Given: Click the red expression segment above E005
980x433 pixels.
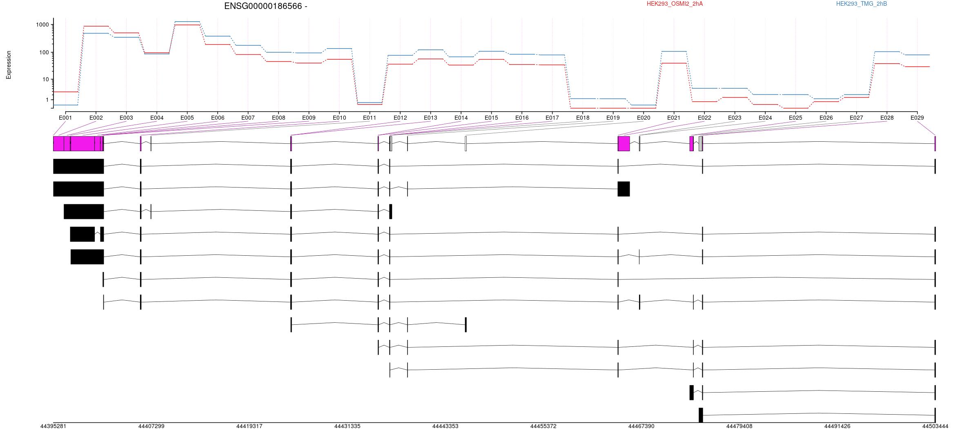Looking at the screenshot, I should click(187, 25).
